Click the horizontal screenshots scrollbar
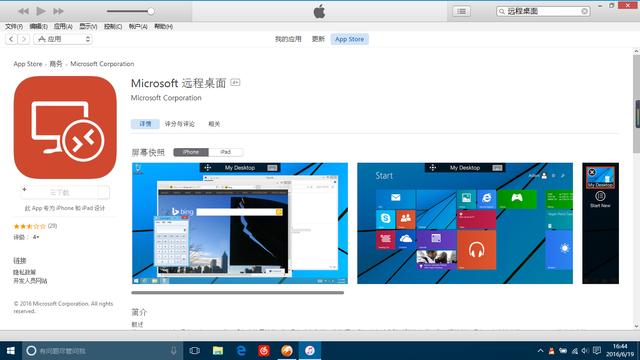The width and height of the screenshot is (640, 360). [x=238, y=293]
